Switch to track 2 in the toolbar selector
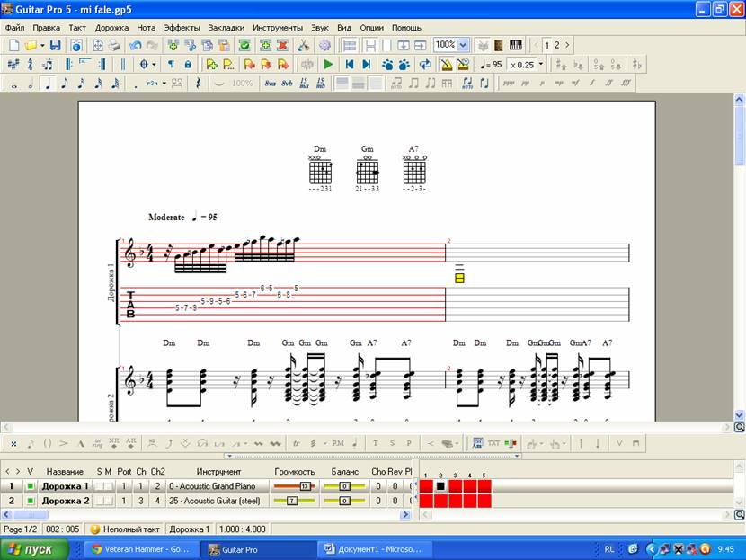Screen dimensions: 746x560 pyautogui.click(x=556, y=45)
